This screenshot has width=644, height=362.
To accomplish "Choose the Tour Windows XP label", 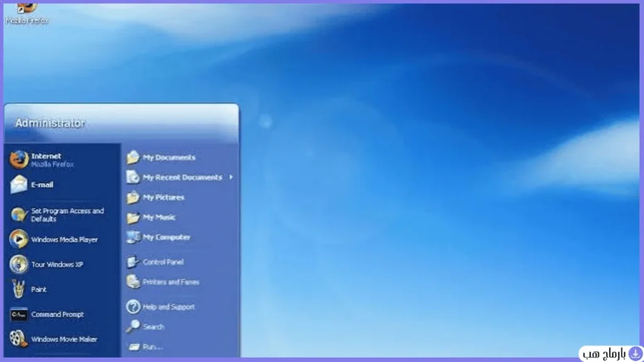I will (57, 265).
